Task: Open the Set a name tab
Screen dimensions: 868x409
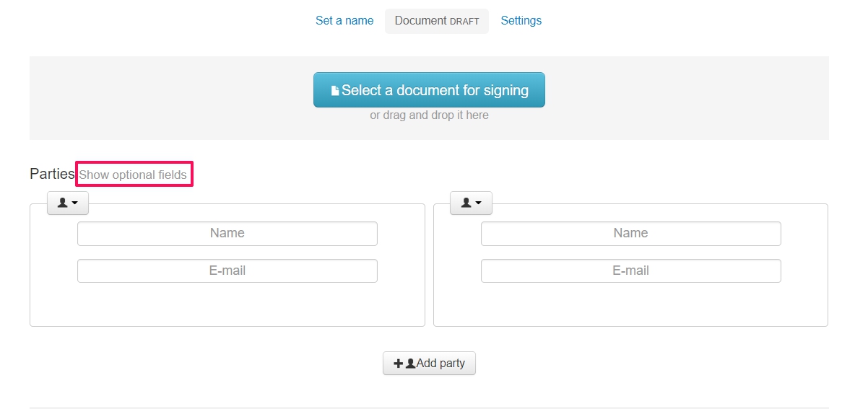Action: coord(344,21)
